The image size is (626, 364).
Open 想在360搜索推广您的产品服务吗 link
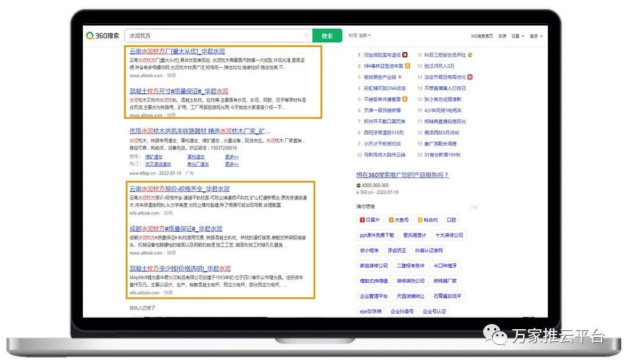tap(402, 175)
